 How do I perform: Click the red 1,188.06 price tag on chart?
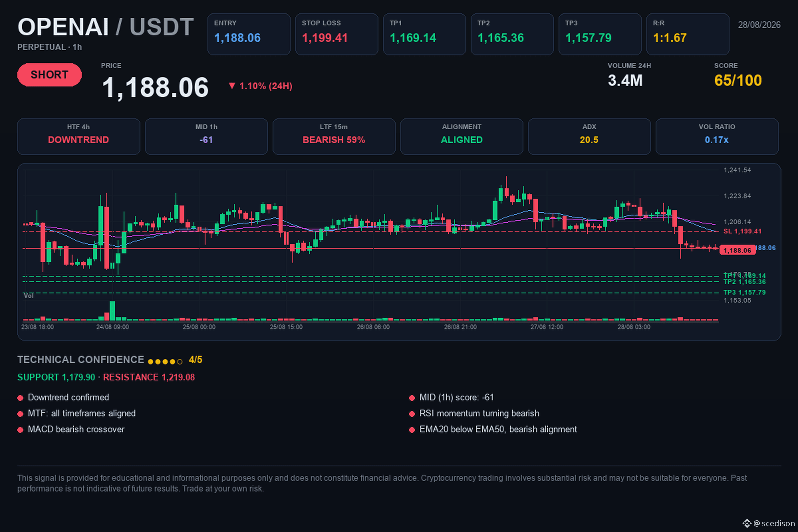coord(737,250)
